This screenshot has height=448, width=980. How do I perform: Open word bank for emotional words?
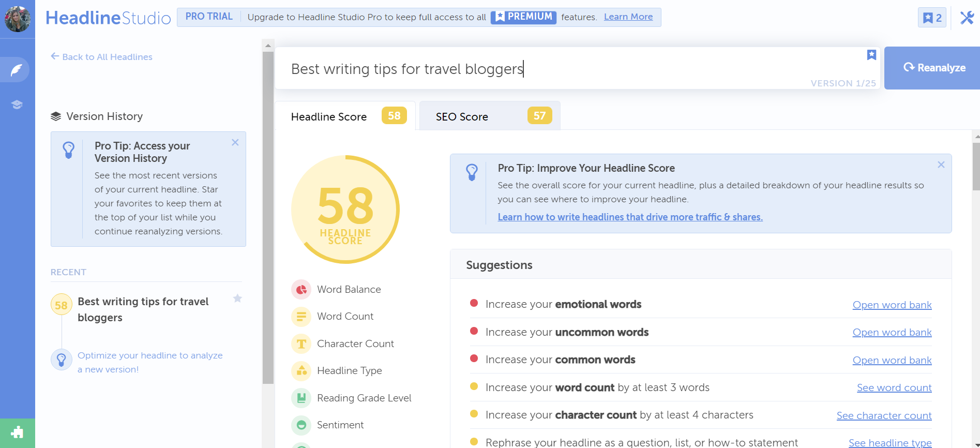892,305
